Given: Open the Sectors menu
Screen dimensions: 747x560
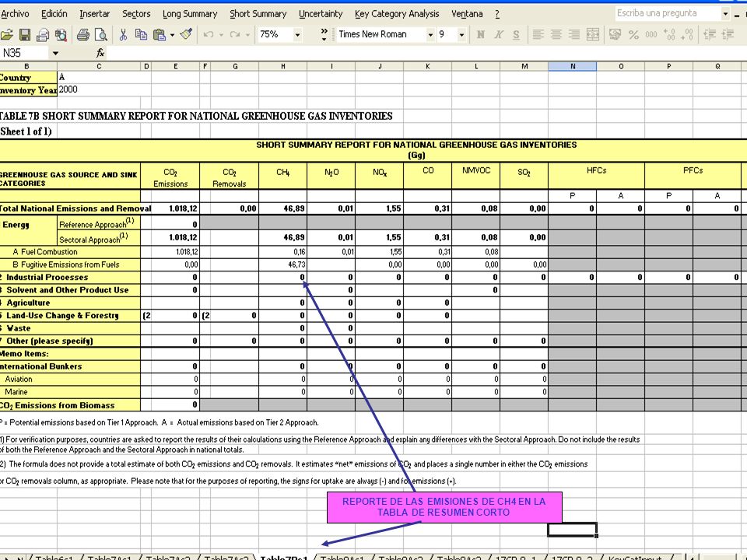Looking at the screenshot, I should tap(136, 14).
